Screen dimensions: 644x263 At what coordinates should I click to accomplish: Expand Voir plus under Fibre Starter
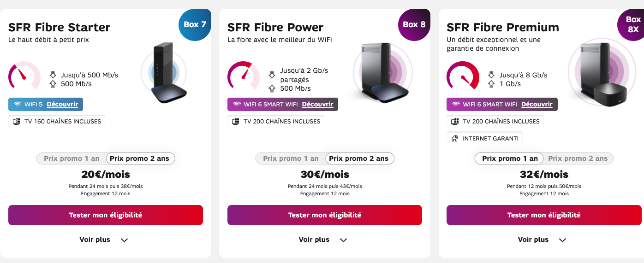click(x=103, y=240)
